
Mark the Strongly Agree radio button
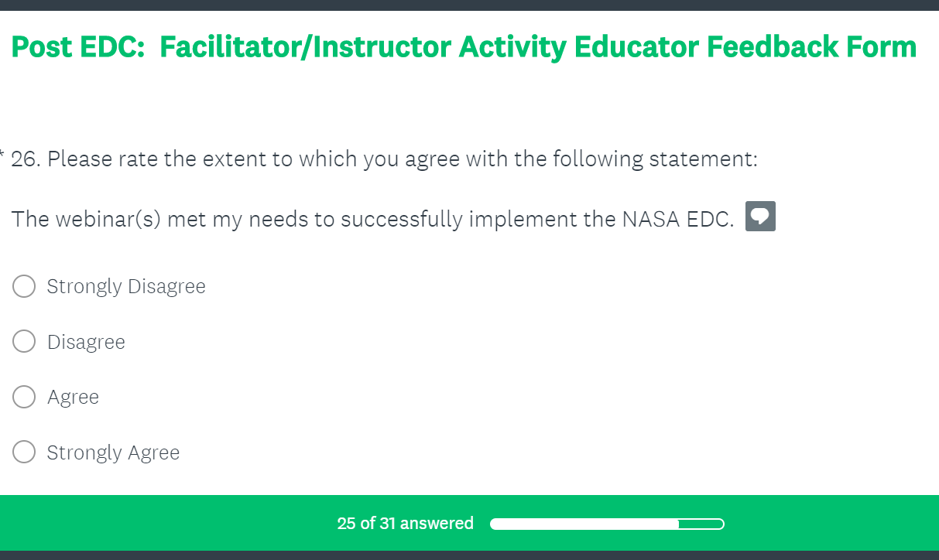coord(24,452)
